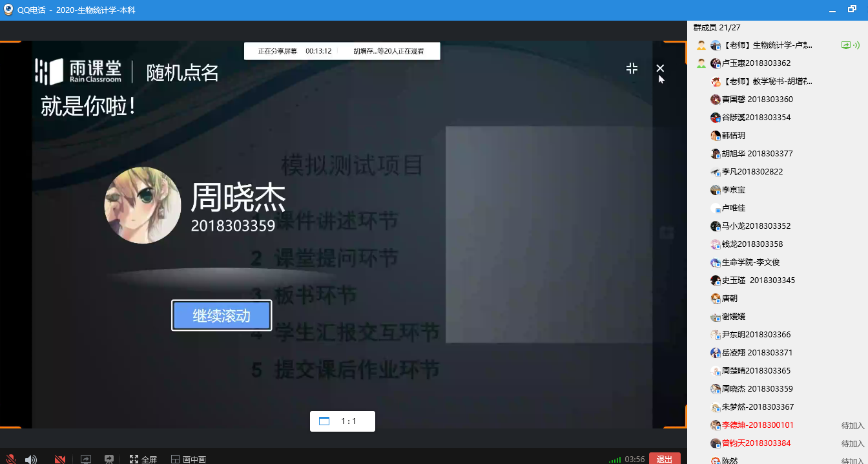Click the green screen-sharing indicator beside teacher
Image resolution: width=868 pixels, height=464 pixels.
(845, 45)
